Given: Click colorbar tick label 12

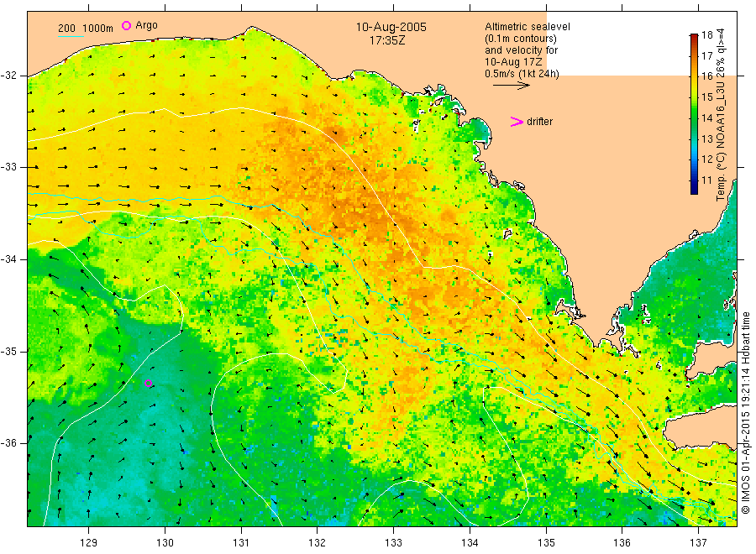Looking at the screenshot, I should click(706, 159).
